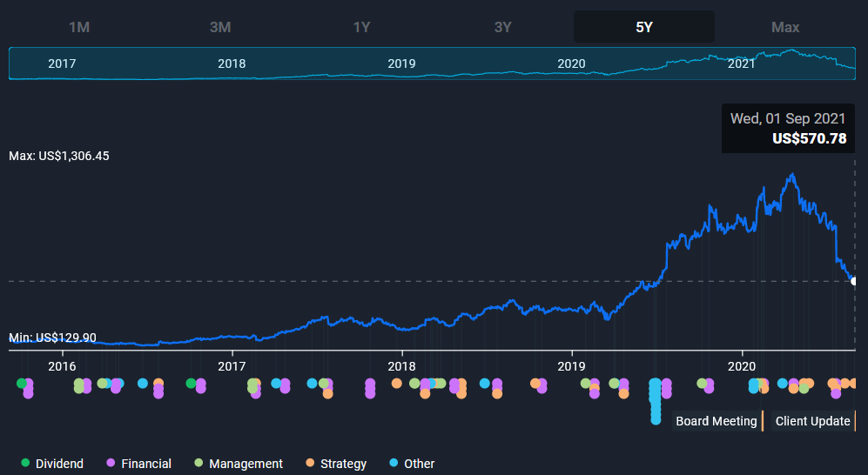Choose the 1Y range tab

361,27
